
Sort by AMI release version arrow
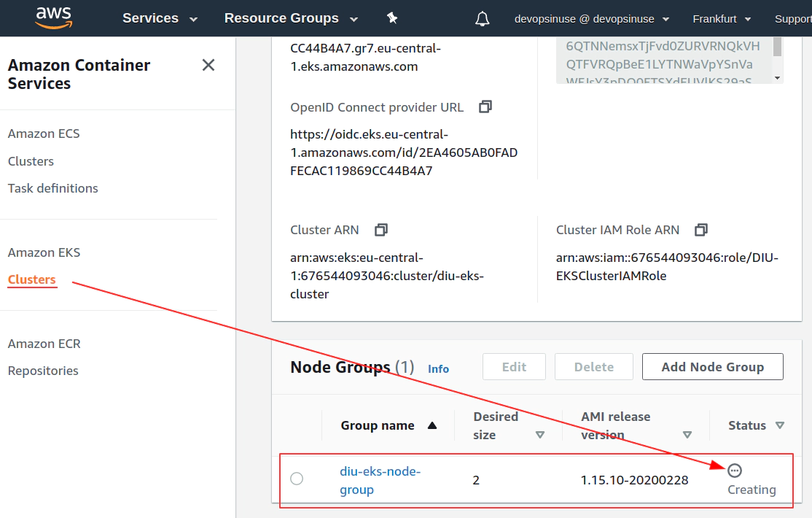click(687, 435)
